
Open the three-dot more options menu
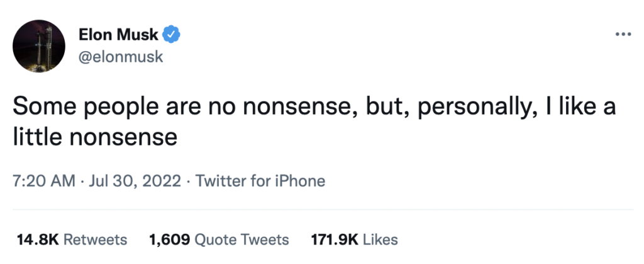coord(623,33)
